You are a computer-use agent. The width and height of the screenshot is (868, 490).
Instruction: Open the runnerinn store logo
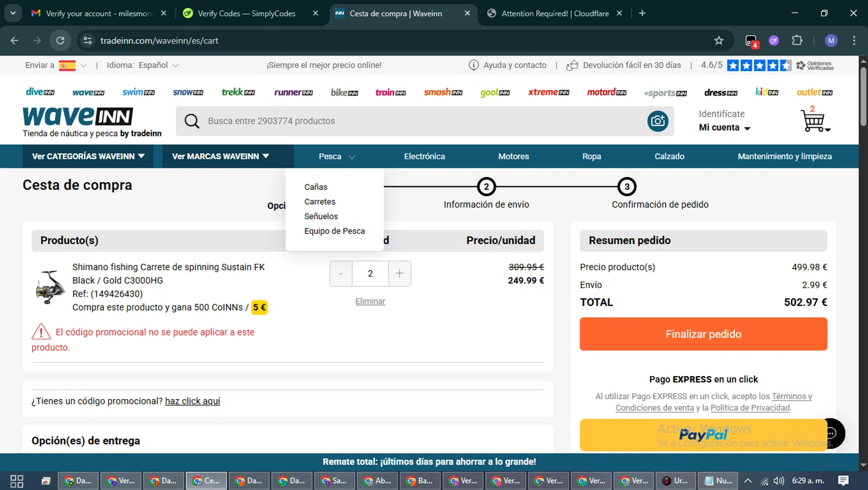click(293, 92)
